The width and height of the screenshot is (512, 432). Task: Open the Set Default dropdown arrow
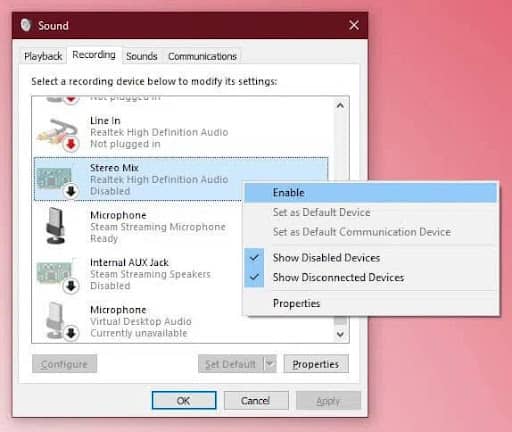click(270, 364)
